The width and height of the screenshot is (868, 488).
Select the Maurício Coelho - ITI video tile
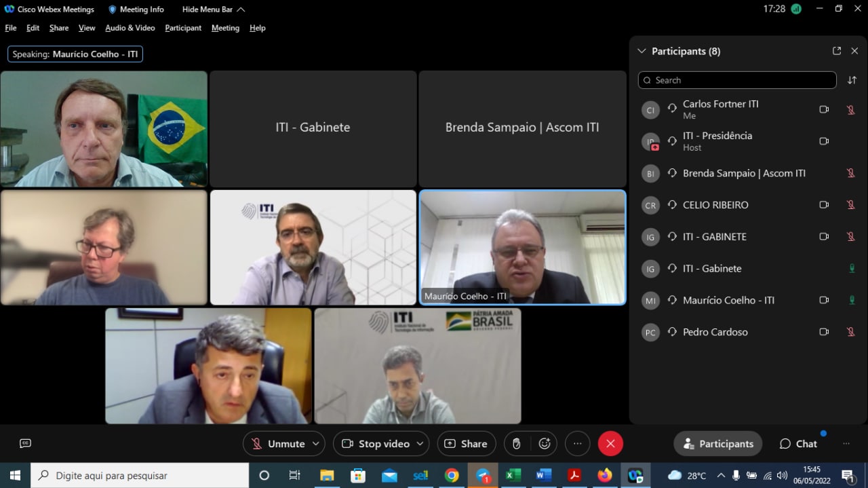pyautogui.click(x=522, y=247)
